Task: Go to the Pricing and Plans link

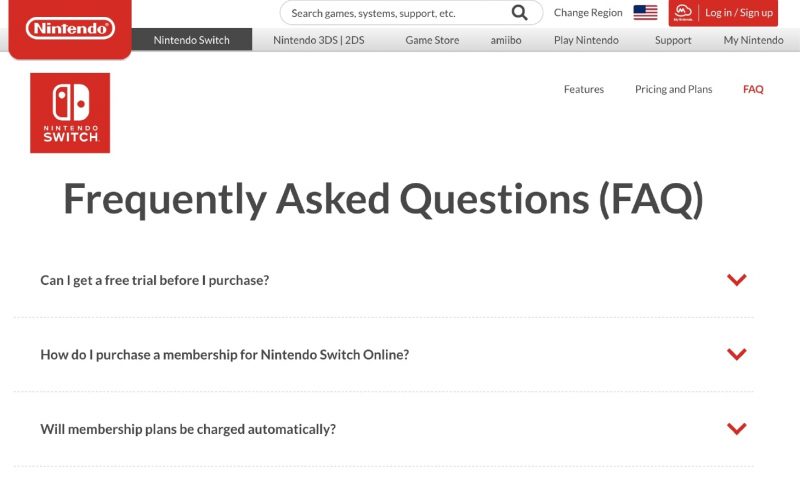Action: 673,89
